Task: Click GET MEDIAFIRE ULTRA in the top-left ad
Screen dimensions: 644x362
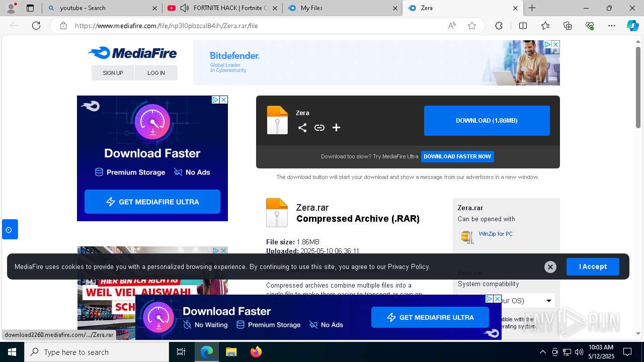Action: pyautogui.click(x=152, y=202)
